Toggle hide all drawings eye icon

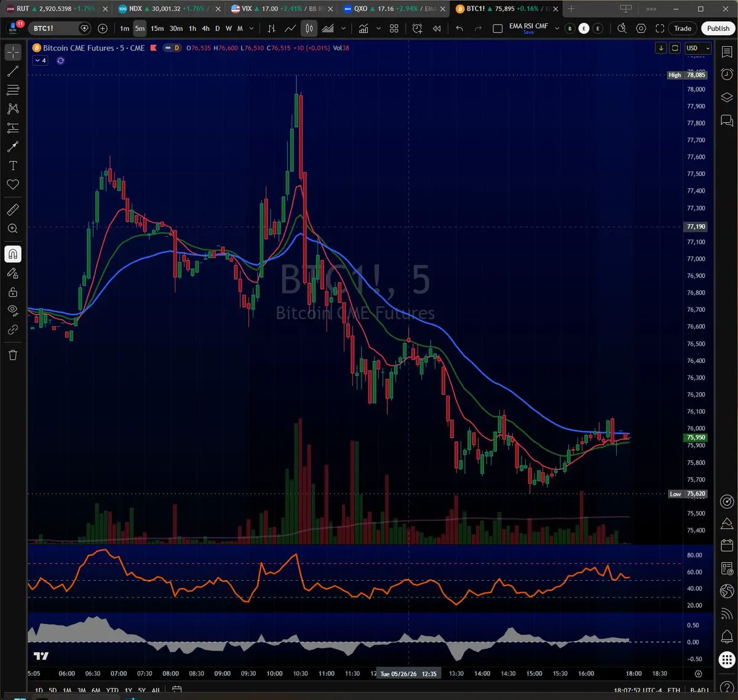point(13,311)
